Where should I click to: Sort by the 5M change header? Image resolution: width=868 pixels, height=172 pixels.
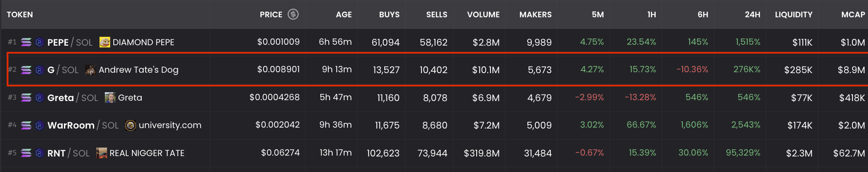tap(598, 15)
